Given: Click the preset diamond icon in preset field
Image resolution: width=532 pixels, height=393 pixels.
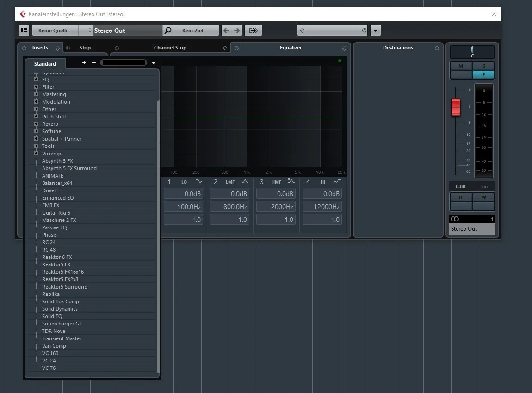Looking at the screenshot, I should click(302, 30).
